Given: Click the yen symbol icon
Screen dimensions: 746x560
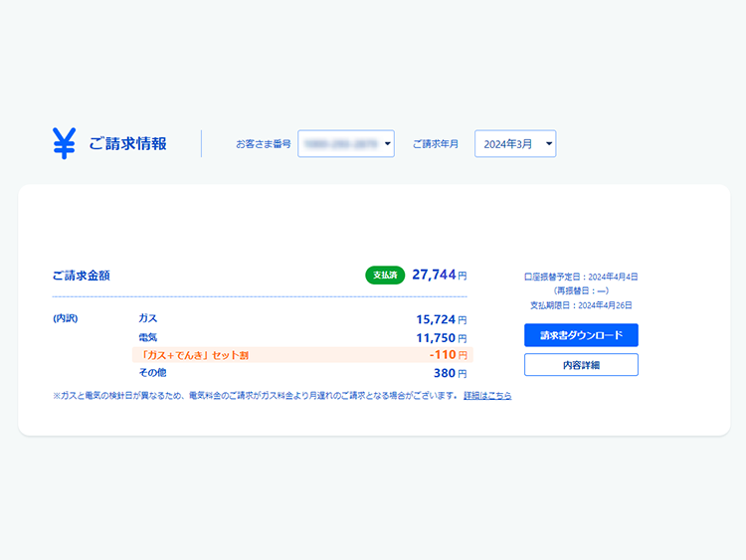Looking at the screenshot, I should (64, 143).
